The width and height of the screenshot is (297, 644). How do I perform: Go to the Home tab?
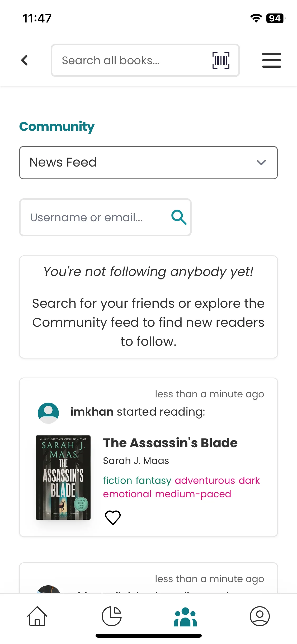tap(37, 616)
